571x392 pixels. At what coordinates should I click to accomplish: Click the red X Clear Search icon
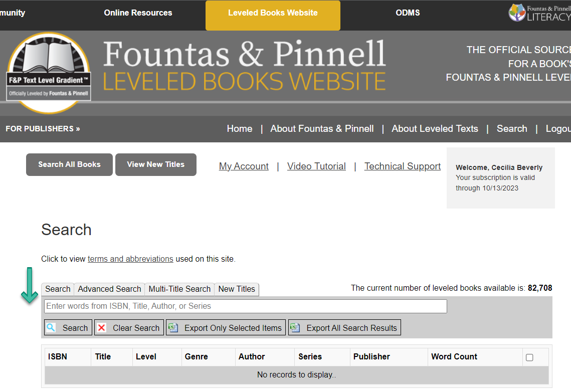click(102, 328)
